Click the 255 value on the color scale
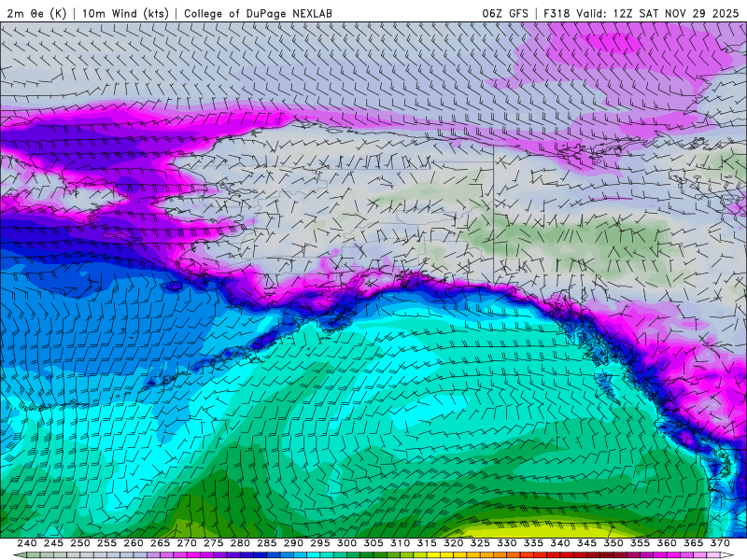 click(x=106, y=543)
